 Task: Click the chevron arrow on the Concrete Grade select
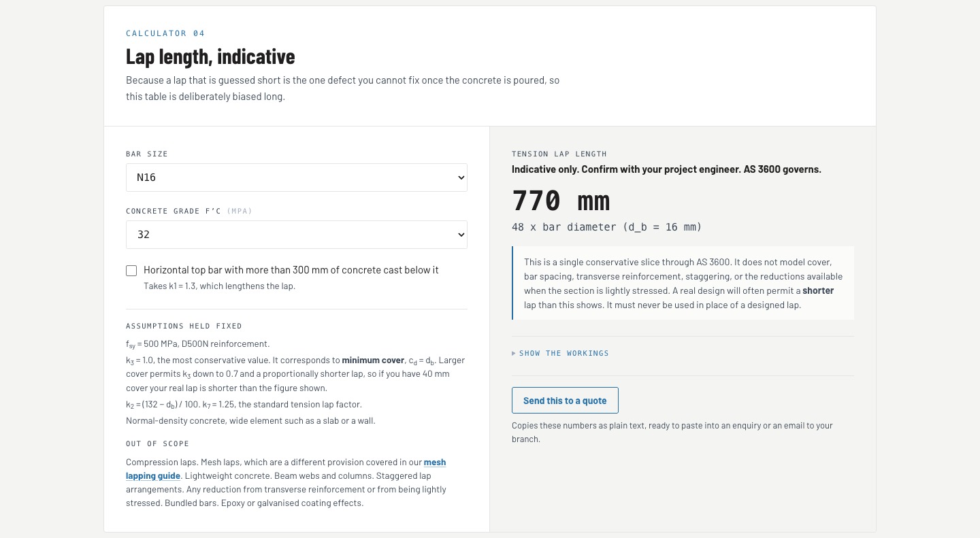[x=461, y=235]
